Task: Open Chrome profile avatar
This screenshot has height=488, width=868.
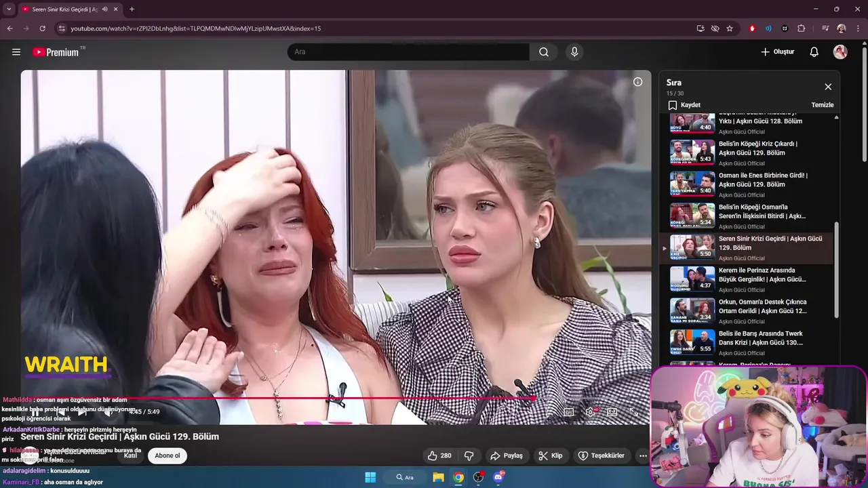Action: tap(842, 28)
